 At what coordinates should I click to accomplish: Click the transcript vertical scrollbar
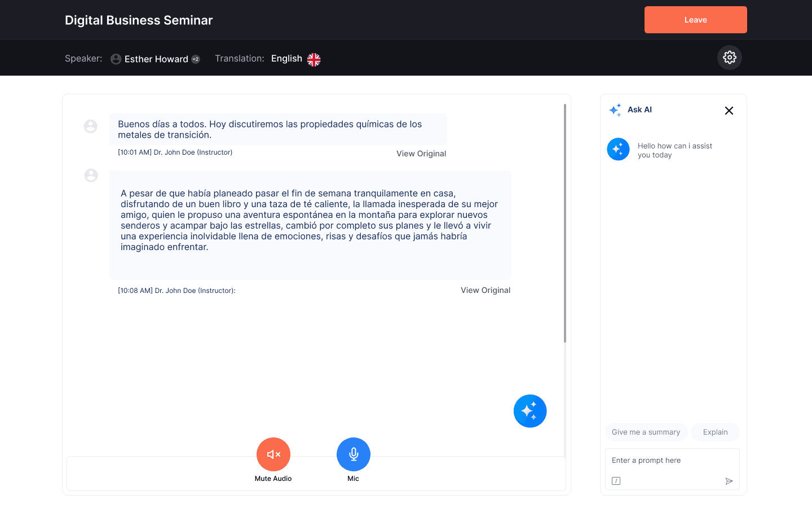click(565, 223)
